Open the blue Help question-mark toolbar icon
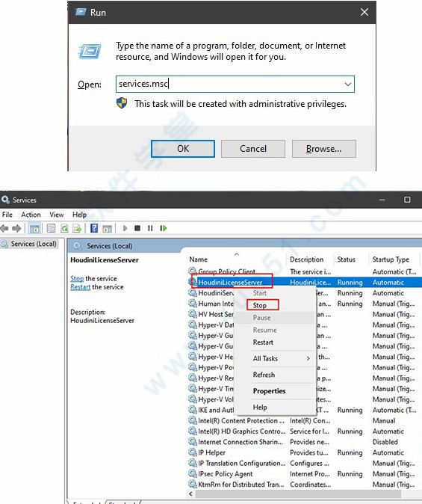The height and width of the screenshot is (504, 422). (x=94, y=228)
